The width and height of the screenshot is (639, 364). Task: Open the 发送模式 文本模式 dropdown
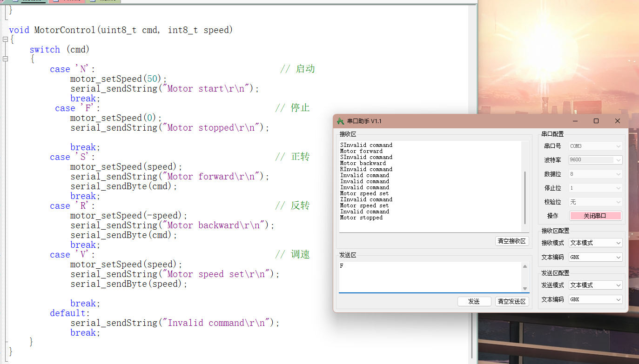tap(596, 285)
